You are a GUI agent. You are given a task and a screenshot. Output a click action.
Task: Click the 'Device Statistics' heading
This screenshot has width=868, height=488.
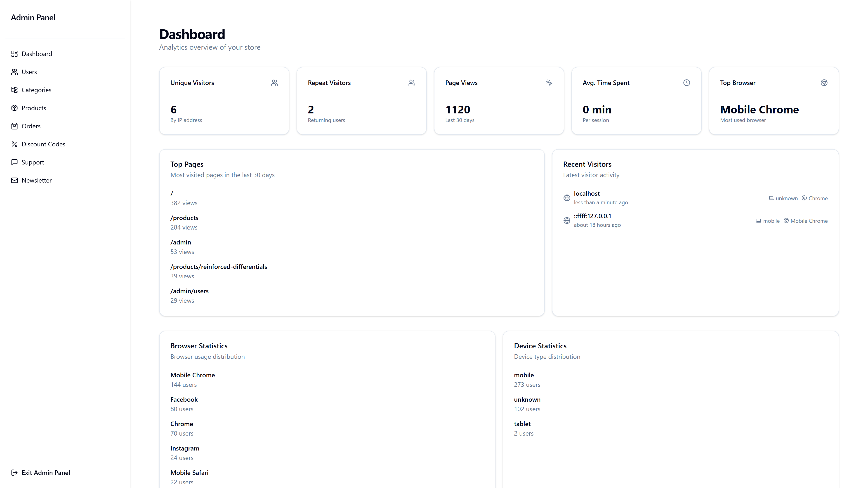click(x=540, y=346)
